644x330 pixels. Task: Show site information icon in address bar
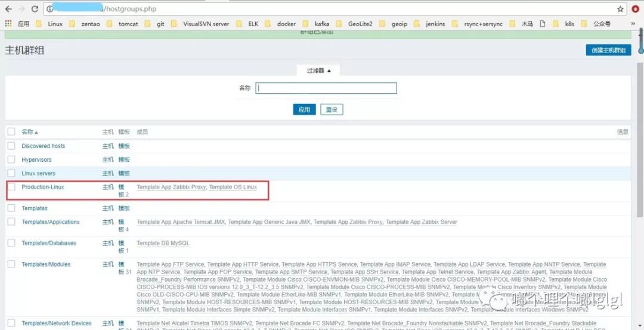pos(49,8)
